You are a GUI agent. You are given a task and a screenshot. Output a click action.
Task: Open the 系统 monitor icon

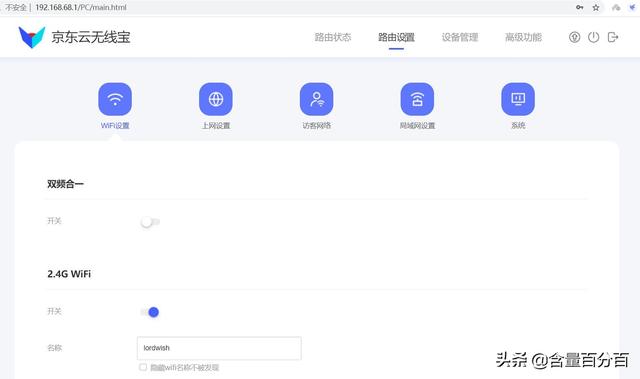[x=518, y=99]
